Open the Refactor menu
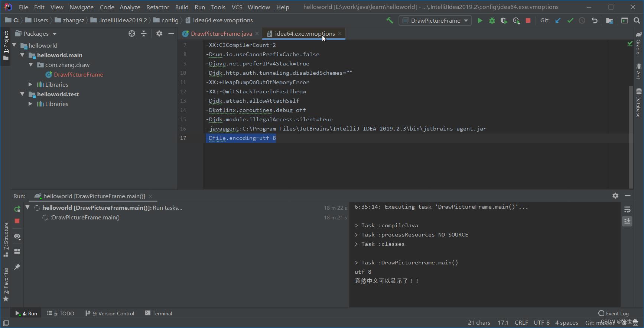Image resolution: width=644 pixels, height=328 pixels. (157, 7)
